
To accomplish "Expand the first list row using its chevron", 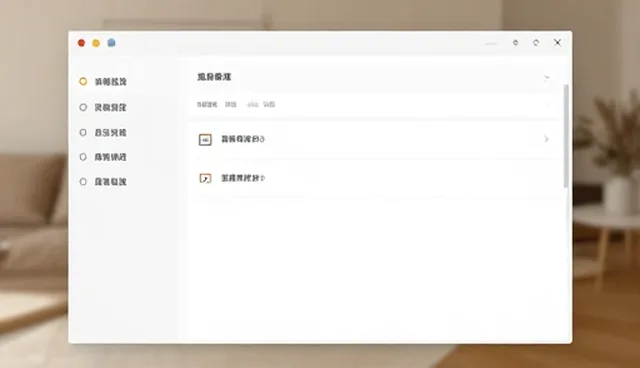I will [x=547, y=139].
